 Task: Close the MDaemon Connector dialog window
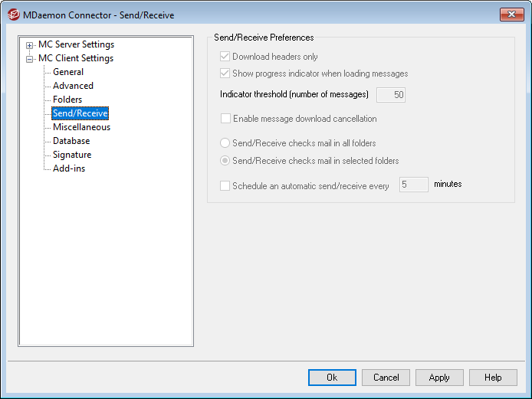coord(511,15)
